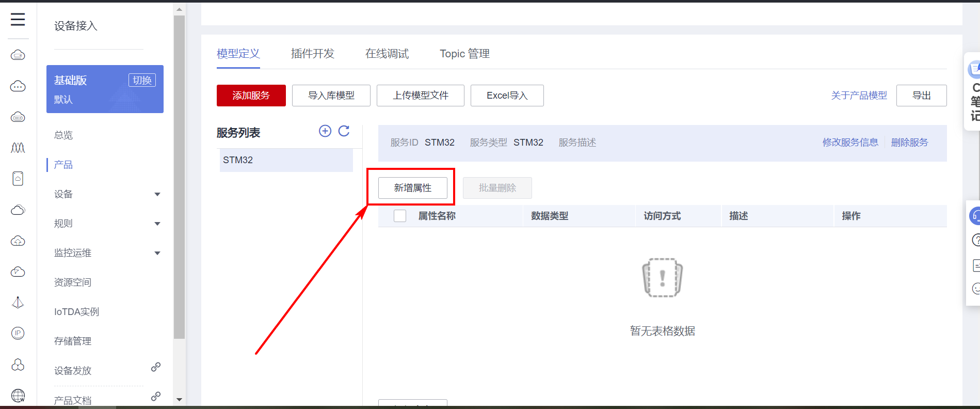Click the waveform icon in left rail
Screen dimensions: 980x409
point(18,148)
